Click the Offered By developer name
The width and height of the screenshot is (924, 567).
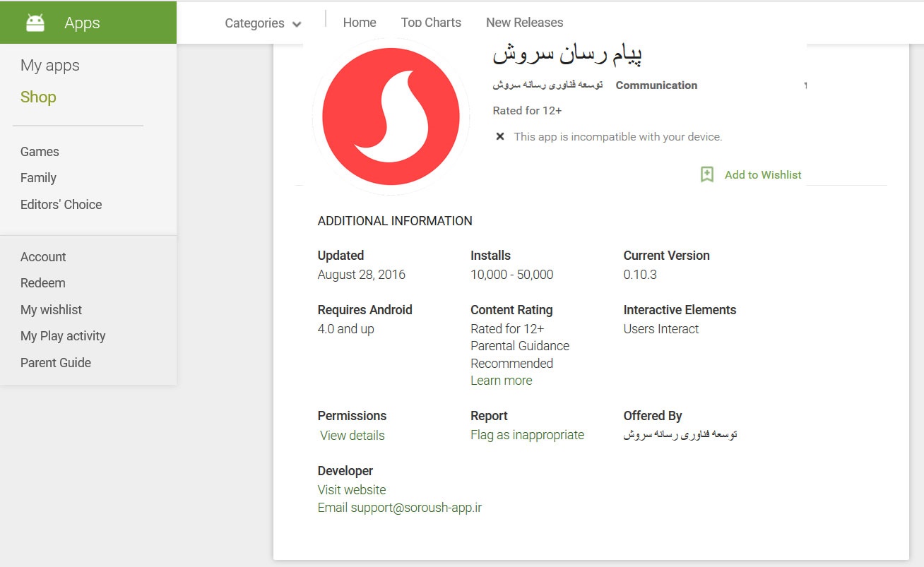[680, 435]
